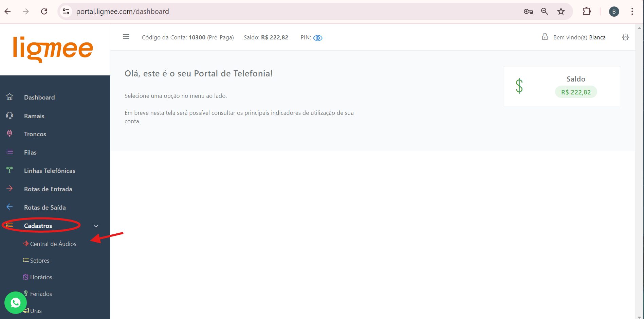The width and height of the screenshot is (644, 319).
Task: Open Central de Áudios submenu link
Action: [53, 244]
